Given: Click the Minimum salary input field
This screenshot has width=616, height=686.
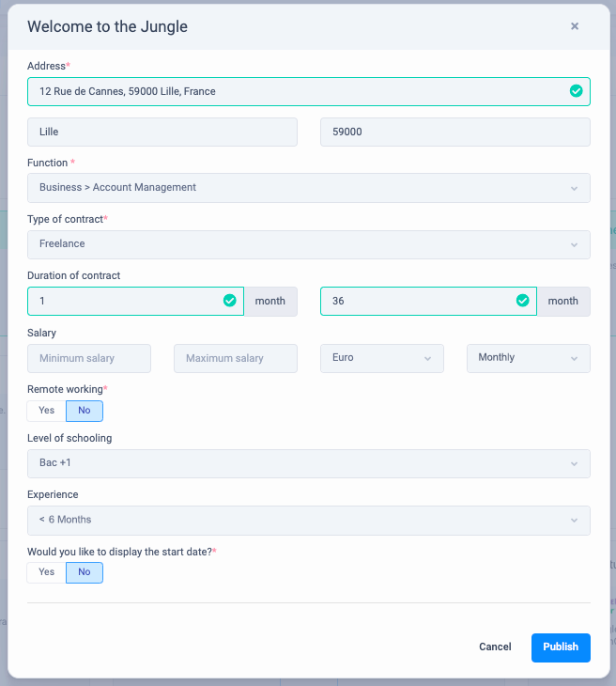Looking at the screenshot, I should (89, 358).
